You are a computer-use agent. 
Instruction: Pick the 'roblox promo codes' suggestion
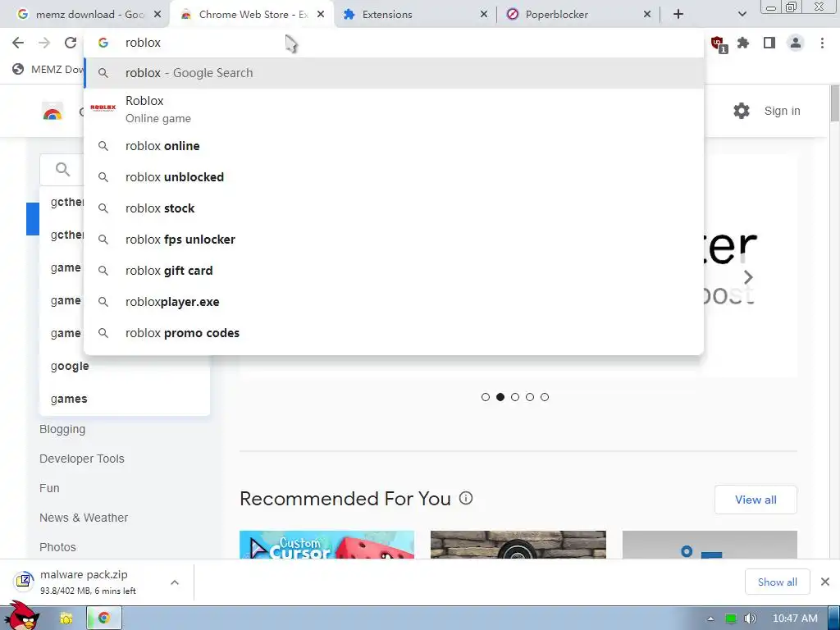[394, 333]
